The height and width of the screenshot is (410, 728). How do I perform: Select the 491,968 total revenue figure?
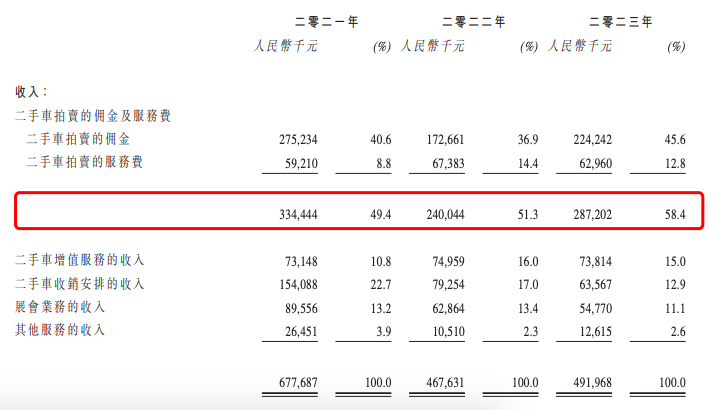point(590,383)
